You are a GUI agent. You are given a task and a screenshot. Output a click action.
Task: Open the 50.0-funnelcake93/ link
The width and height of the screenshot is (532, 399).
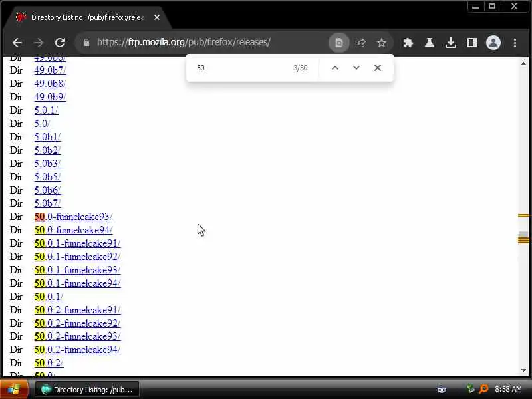pyautogui.click(x=74, y=217)
